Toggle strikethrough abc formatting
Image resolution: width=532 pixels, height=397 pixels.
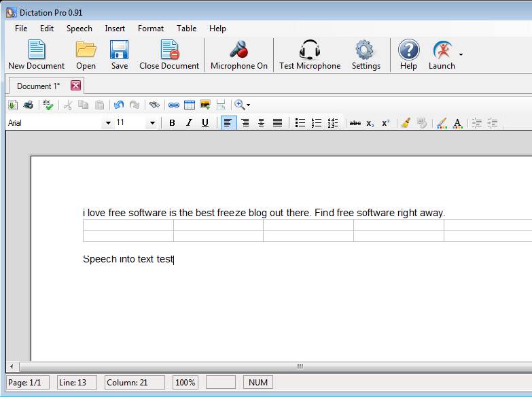coord(355,123)
